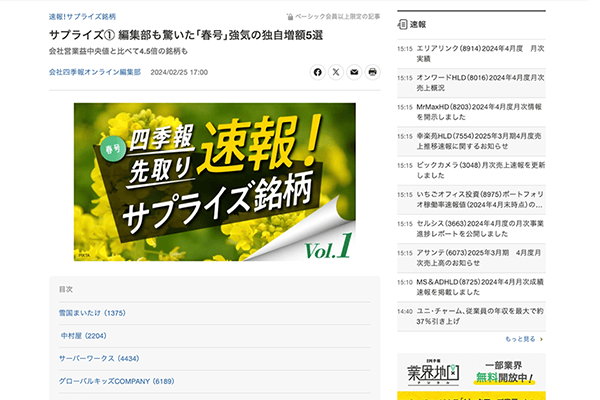Click the subtitle 会社営業益中央値と比べて4.5倍の銘柄も
The height and width of the screenshot is (400, 600).
click(118, 51)
